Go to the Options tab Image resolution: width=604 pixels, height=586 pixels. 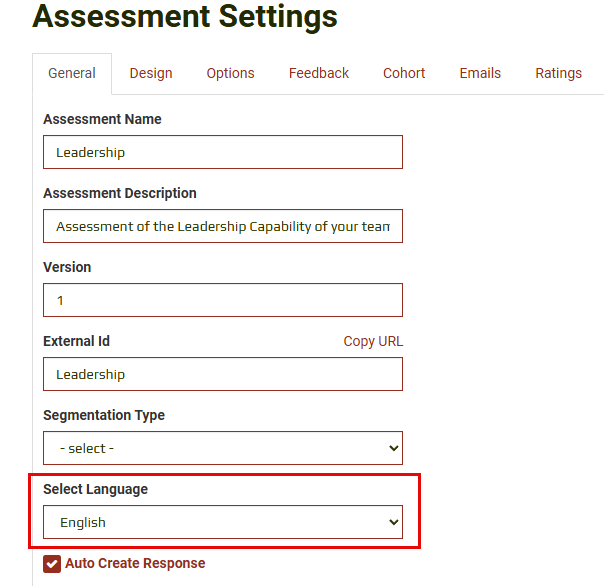tap(230, 73)
